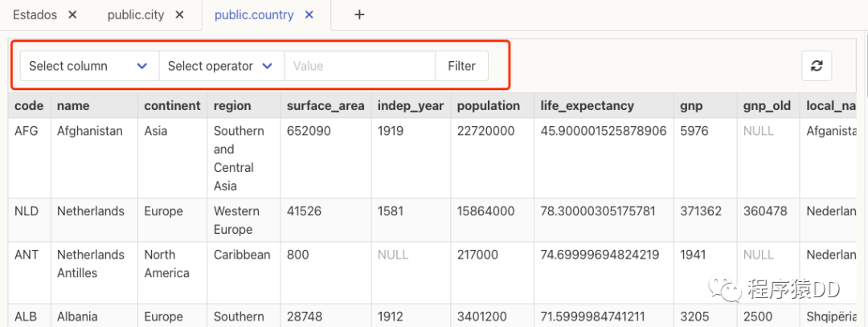Open a new tab with plus icon
Viewport: 868px width, 327px height.
pos(359,14)
